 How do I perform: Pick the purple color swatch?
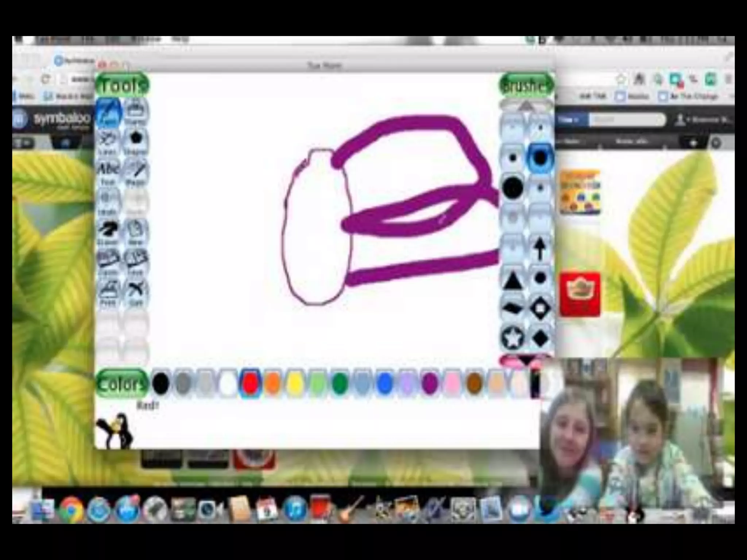tap(430, 383)
